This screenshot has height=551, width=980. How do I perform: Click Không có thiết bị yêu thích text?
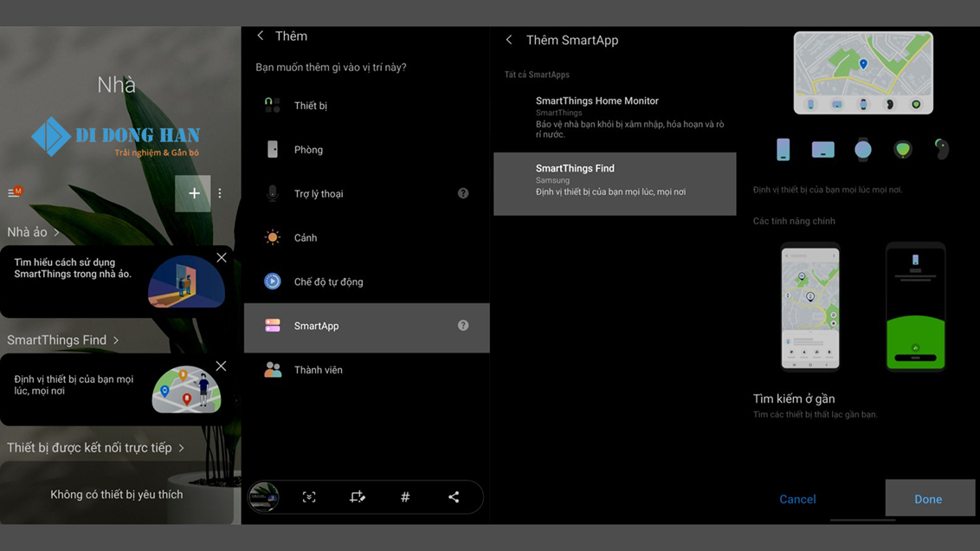117,495
